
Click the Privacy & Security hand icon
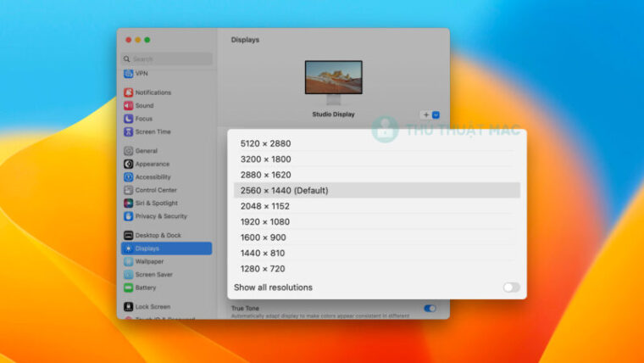click(x=129, y=216)
